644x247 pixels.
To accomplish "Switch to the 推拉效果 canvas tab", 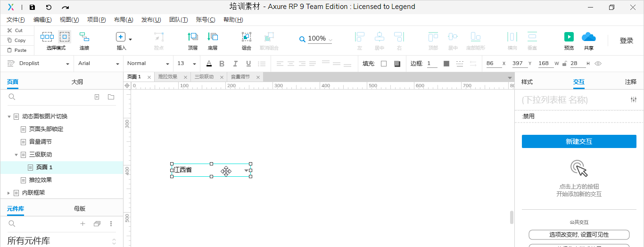I will 168,77.
